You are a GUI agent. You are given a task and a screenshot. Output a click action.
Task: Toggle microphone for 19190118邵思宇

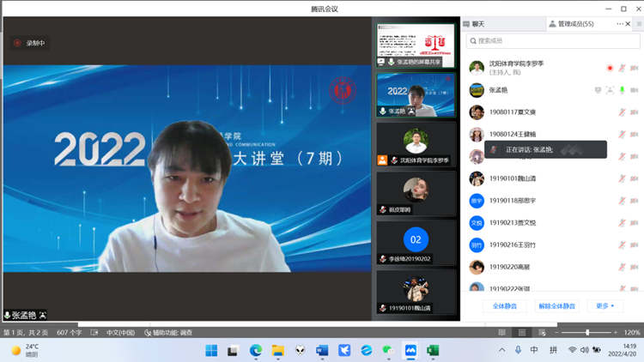[x=623, y=201]
